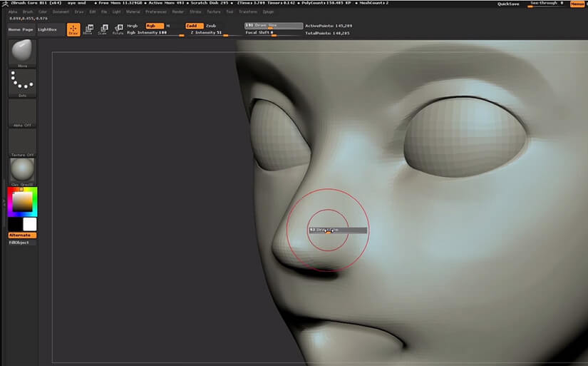The height and width of the screenshot is (366, 588).
Task: Open the Stroke menu
Action: [x=195, y=12]
